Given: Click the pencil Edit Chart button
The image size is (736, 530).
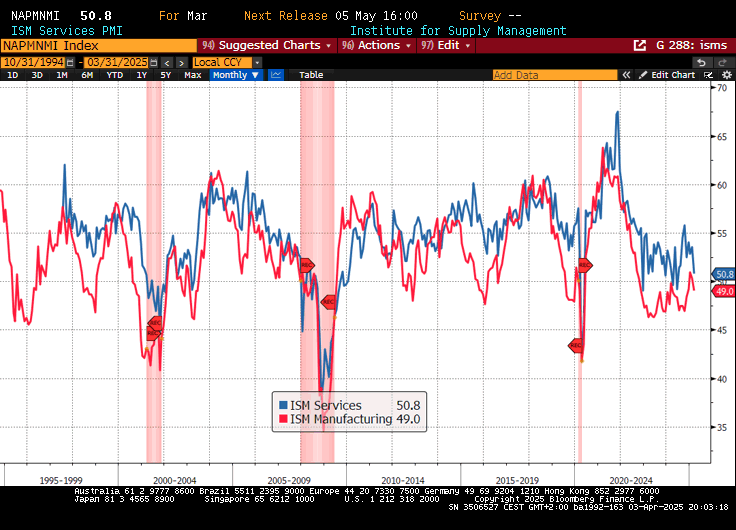Looking at the screenshot, I should [x=667, y=75].
